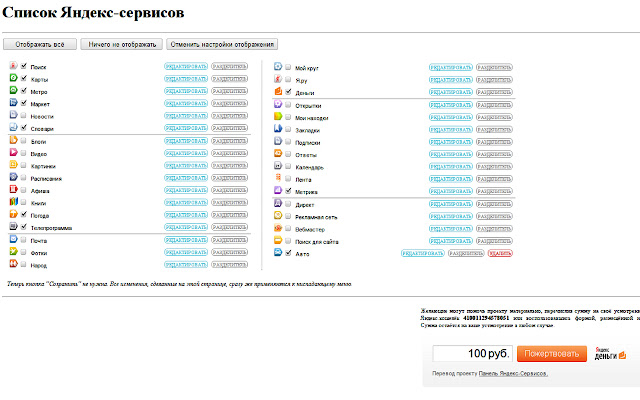Click the Народ service icon
The width and height of the screenshot is (640, 400).
(13, 264)
